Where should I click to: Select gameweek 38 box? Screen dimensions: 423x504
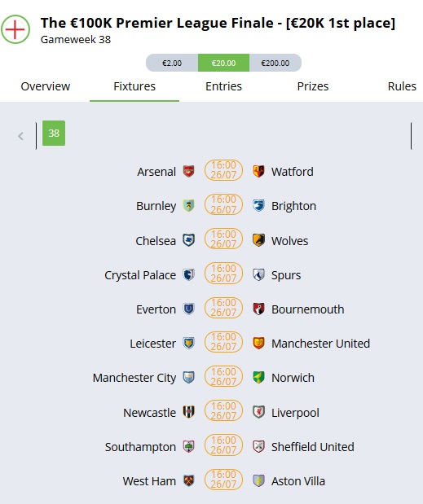[x=54, y=133]
